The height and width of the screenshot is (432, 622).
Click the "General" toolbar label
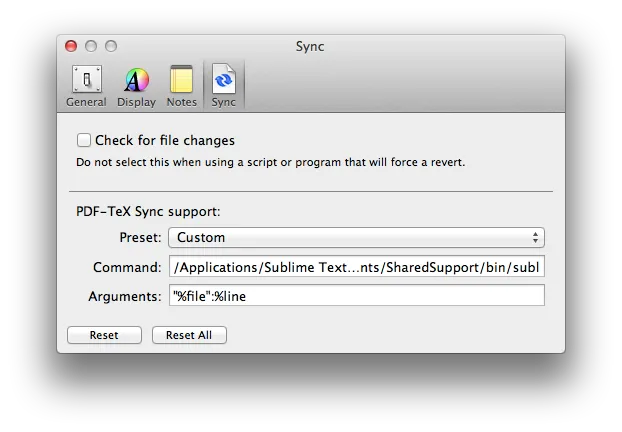tap(87, 102)
